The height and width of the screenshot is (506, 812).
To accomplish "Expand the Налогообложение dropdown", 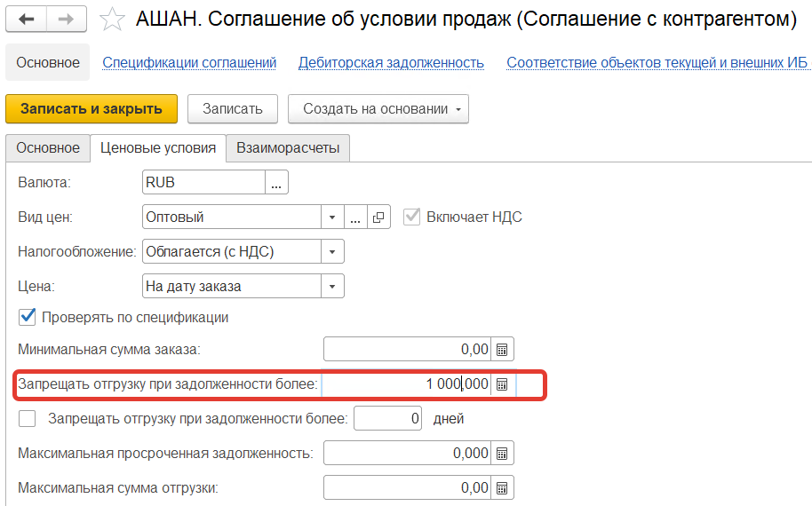I will (x=332, y=252).
